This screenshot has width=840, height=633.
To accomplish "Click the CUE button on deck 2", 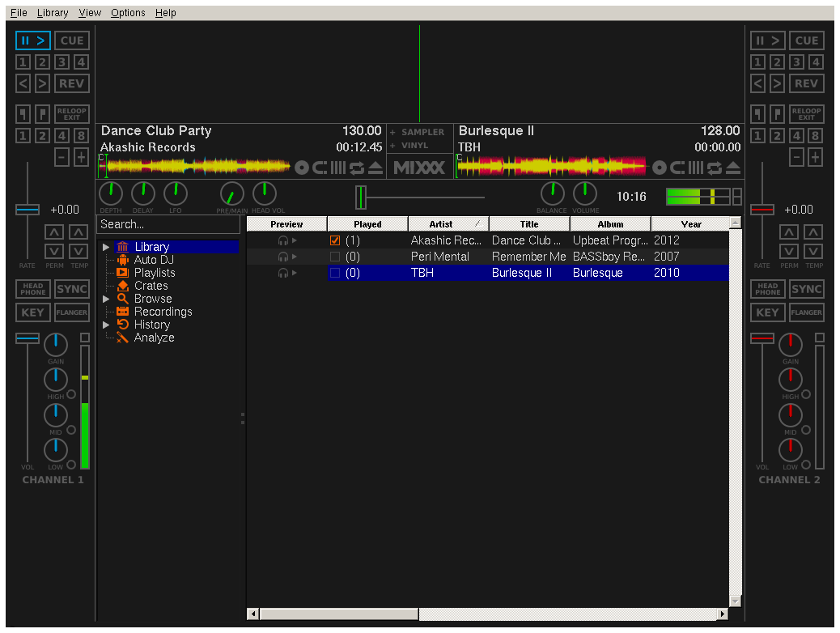I will click(x=806, y=40).
